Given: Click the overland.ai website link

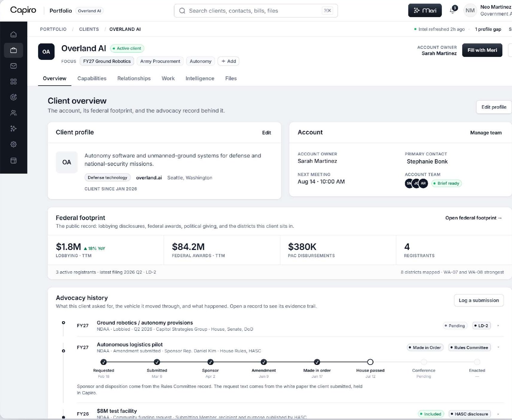Looking at the screenshot, I should (149, 178).
